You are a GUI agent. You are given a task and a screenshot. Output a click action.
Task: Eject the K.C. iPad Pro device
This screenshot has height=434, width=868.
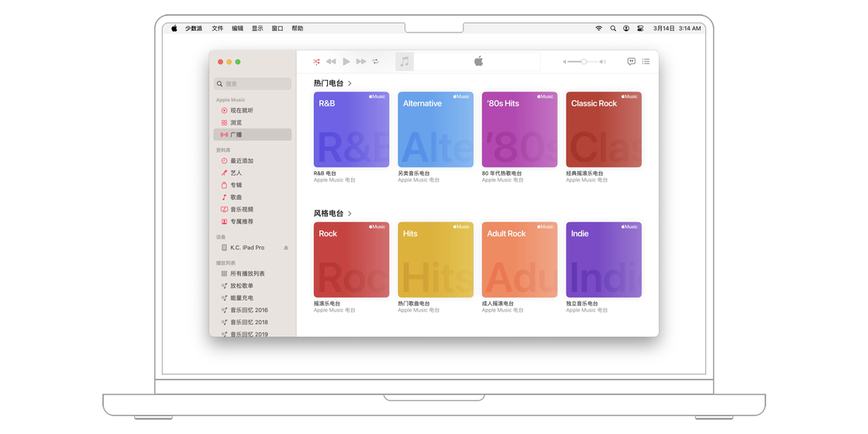tap(286, 248)
